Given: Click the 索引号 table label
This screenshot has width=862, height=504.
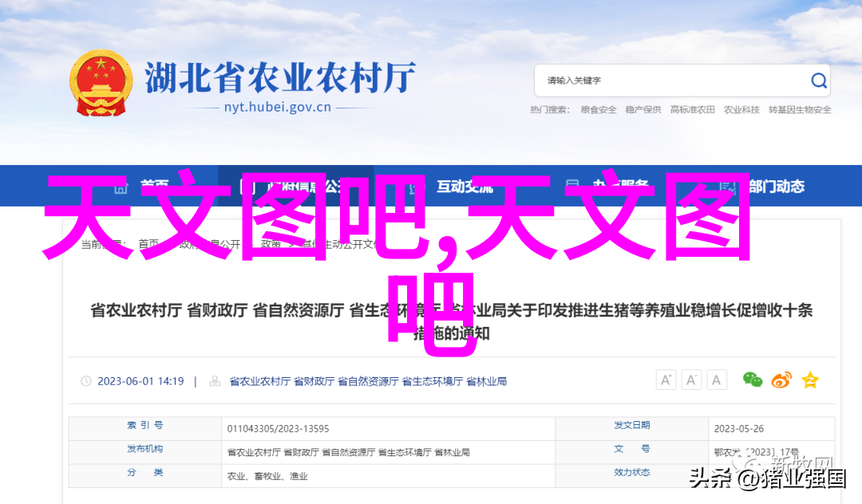Looking at the screenshot, I should pyautogui.click(x=145, y=425).
